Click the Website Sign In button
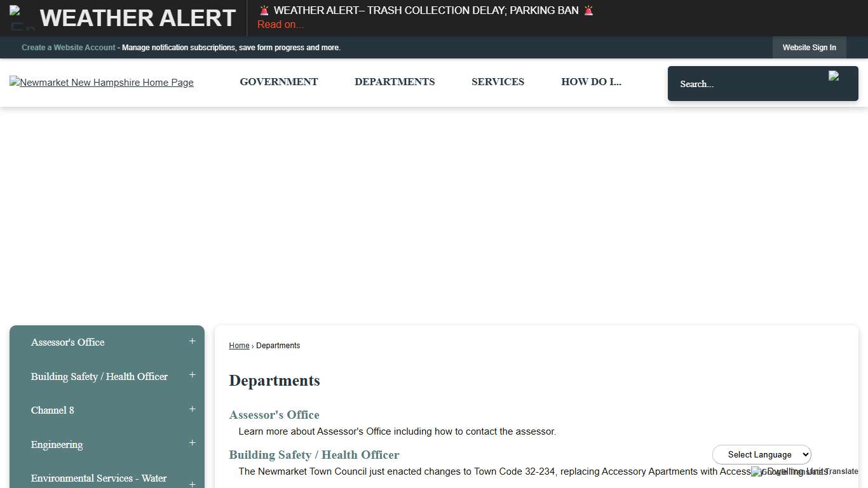 (x=809, y=47)
